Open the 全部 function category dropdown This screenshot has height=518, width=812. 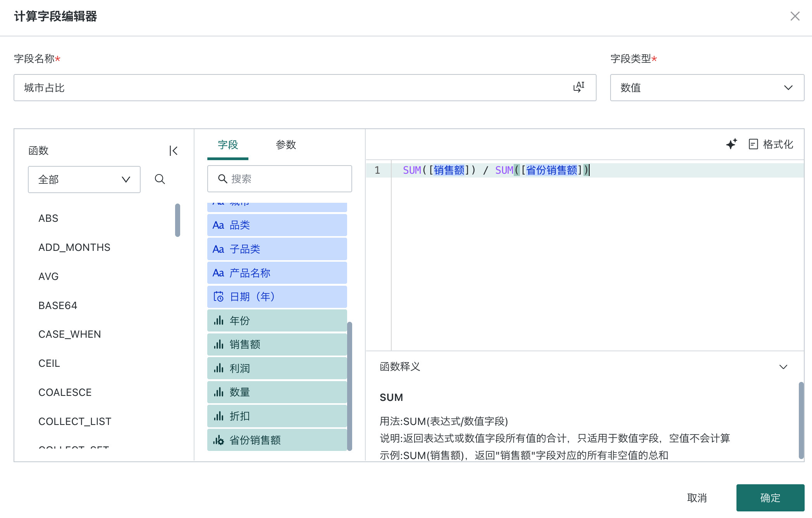84,180
